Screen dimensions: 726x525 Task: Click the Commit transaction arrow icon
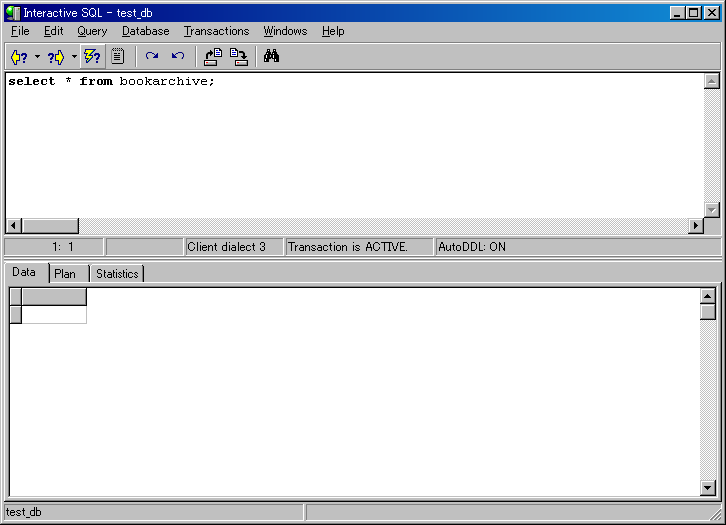click(x=152, y=57)
